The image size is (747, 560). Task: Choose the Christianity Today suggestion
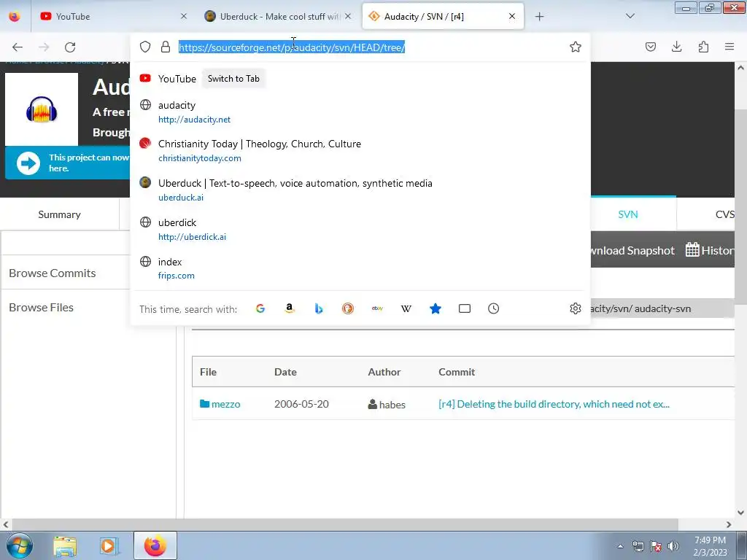[x=360, y=150]
